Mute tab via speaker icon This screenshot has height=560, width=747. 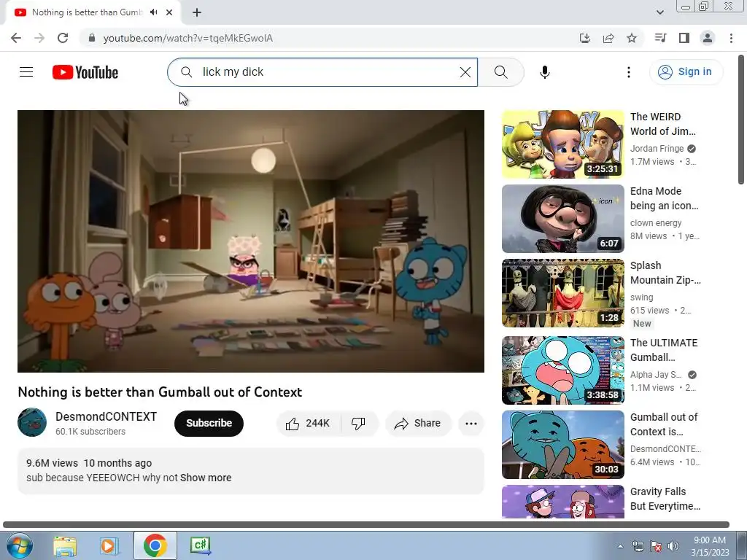click(153, 12)
